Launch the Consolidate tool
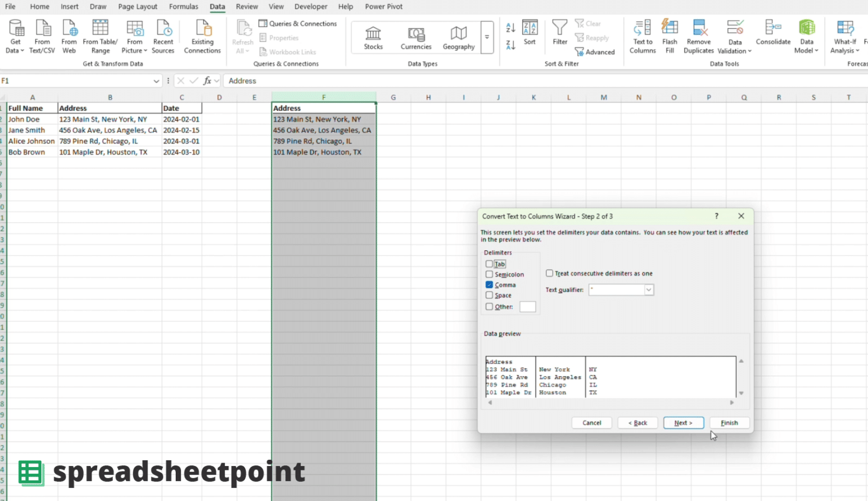The width and height of the screenshot is (868, 501). (x=772, y=36)
